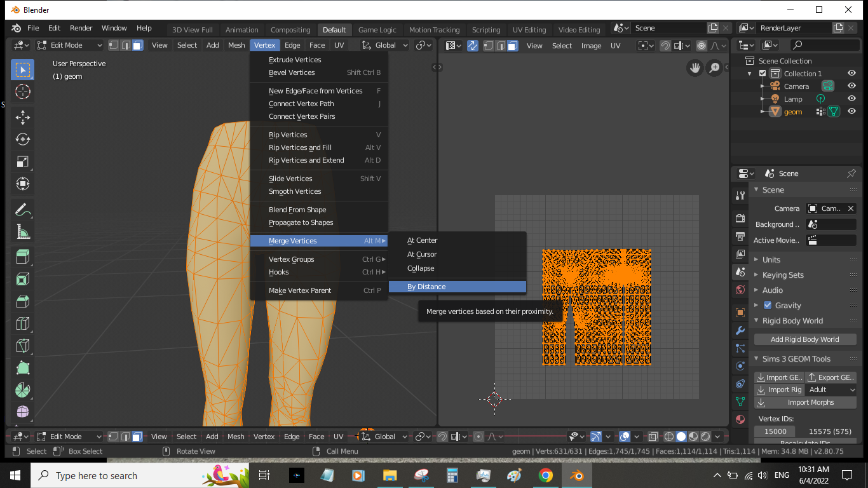Disable the Gravity checkbox

(767, 306)
